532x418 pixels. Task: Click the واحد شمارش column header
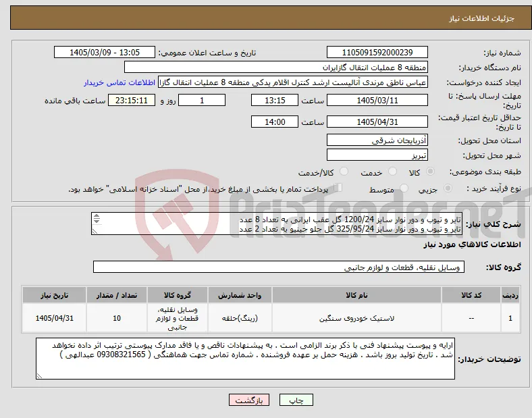tap(240, 295)
